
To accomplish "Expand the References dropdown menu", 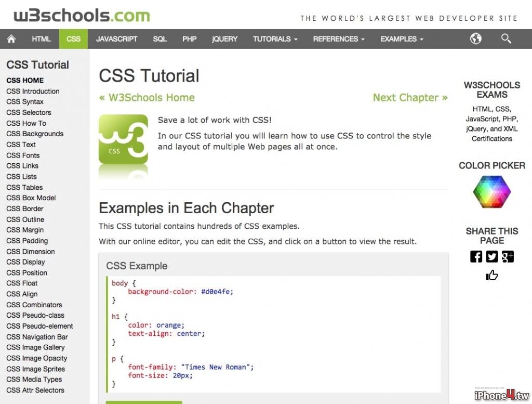I will [339, 39].
